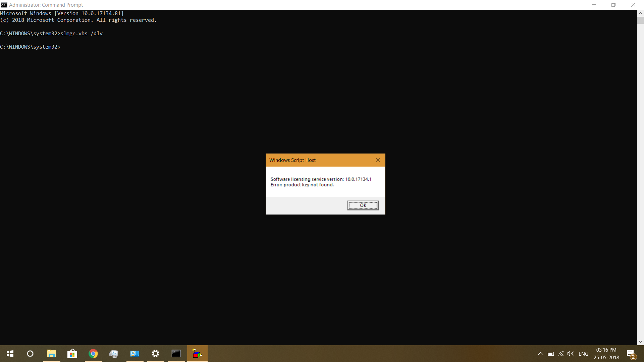Open the Windows Start menu
The width and height of the screenshot is (644, 362).
10,354
